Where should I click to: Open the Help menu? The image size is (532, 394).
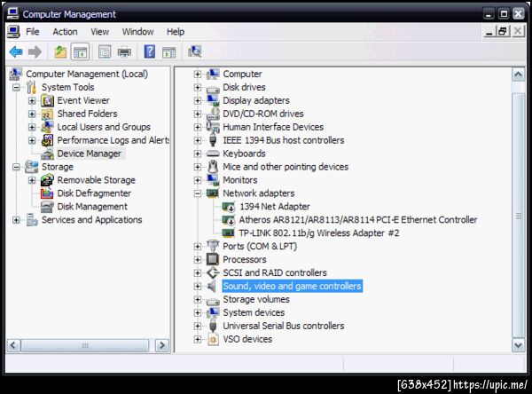point(176,32)
